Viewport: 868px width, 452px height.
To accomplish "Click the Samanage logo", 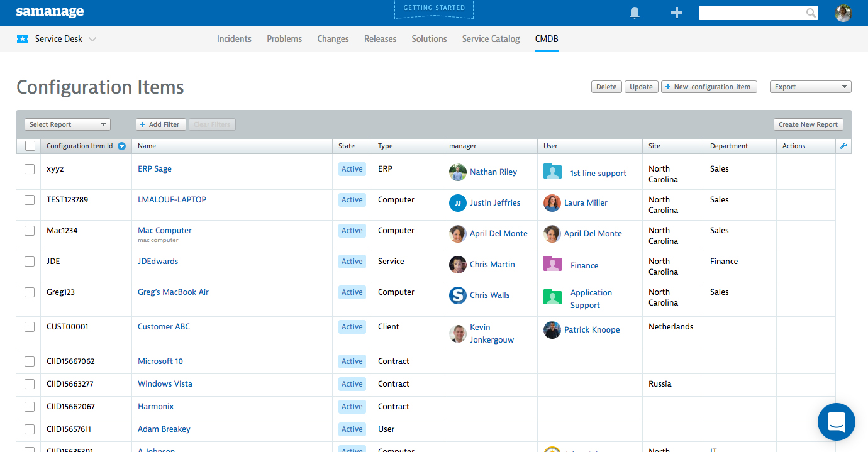I will pyautogui.click(x=50, y=12).
